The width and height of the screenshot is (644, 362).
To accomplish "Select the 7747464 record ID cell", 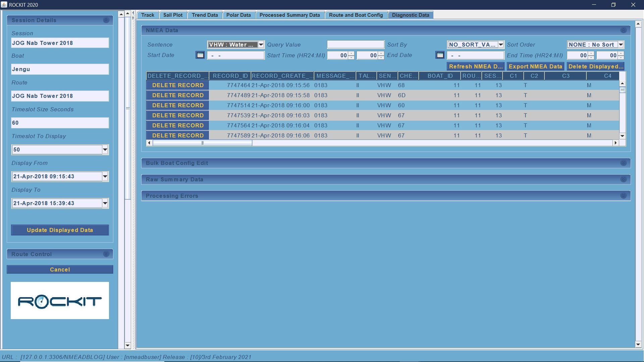I will click(230, 85).
